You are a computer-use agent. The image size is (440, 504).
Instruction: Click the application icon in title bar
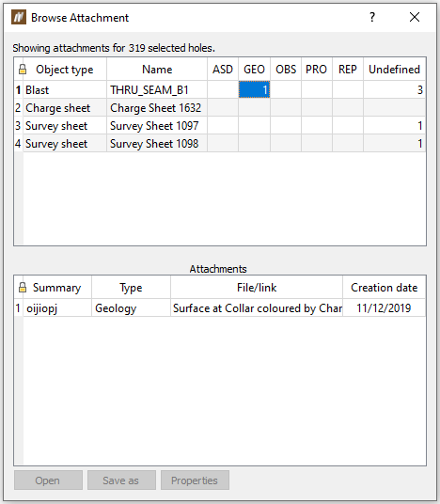[x=19, y=17]
